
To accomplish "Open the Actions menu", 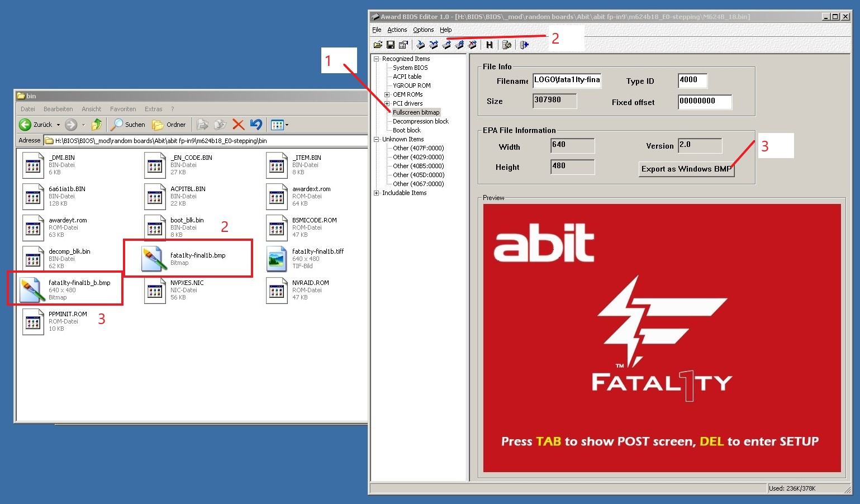I will [x=397, y=30].
